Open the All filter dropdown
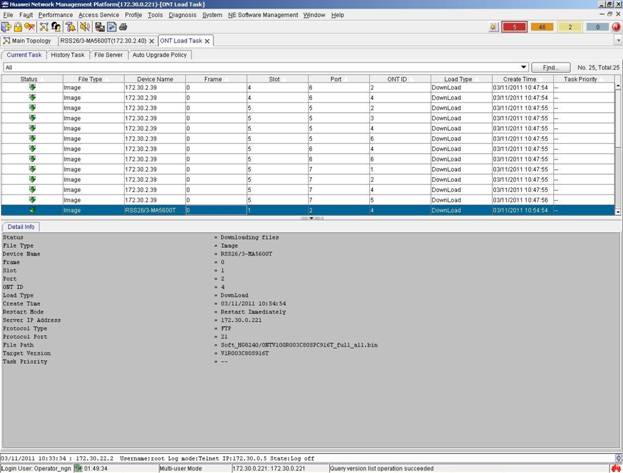623x473 pixels. [x=523, y=67]
